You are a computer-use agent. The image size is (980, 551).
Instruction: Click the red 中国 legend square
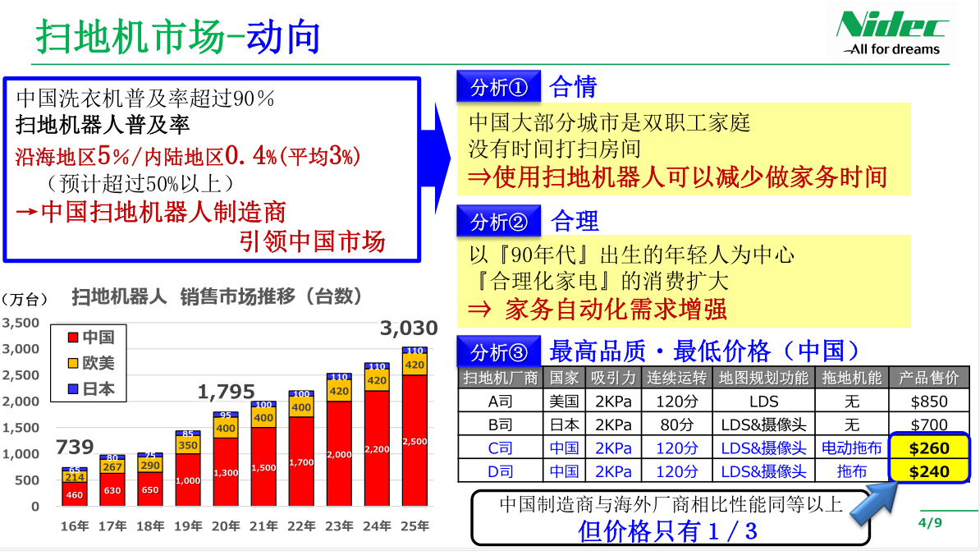pyautogui.click(x=72, y=337)
